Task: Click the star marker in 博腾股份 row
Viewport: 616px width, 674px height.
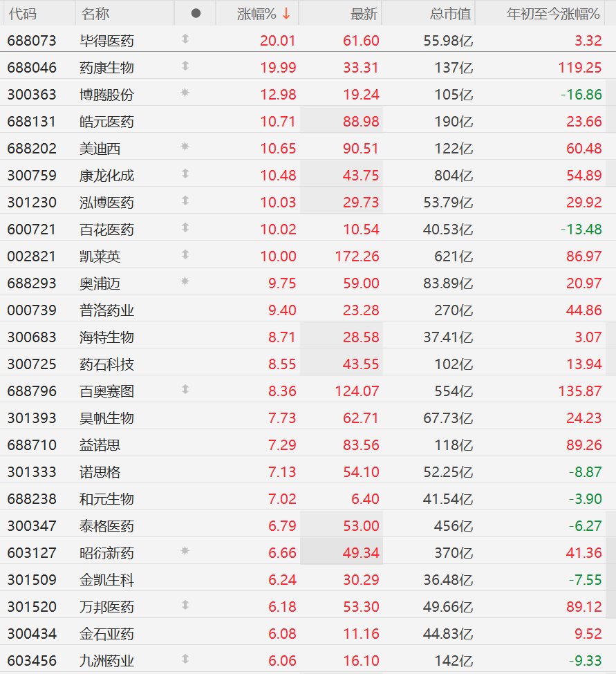Action: pos(185,93)
